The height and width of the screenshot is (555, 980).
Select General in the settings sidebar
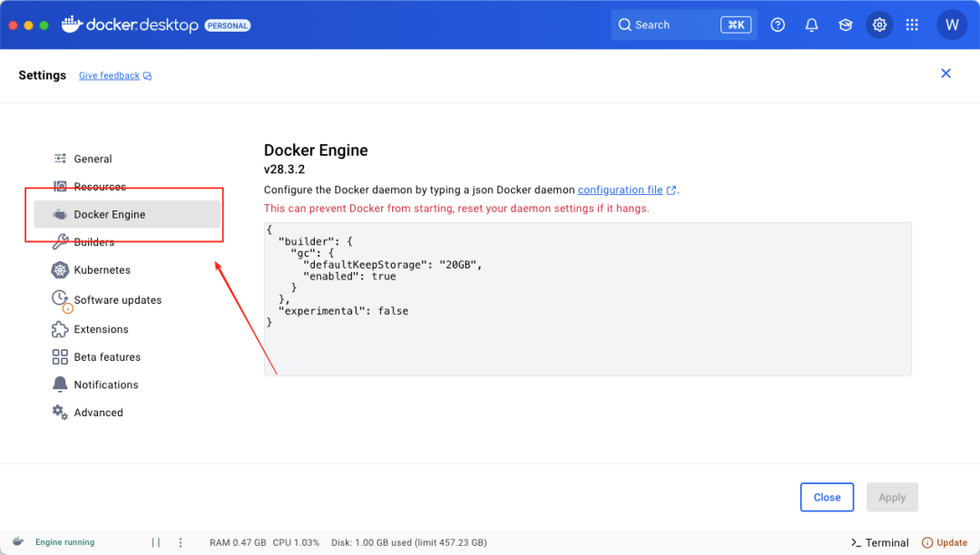pos(93,159)
